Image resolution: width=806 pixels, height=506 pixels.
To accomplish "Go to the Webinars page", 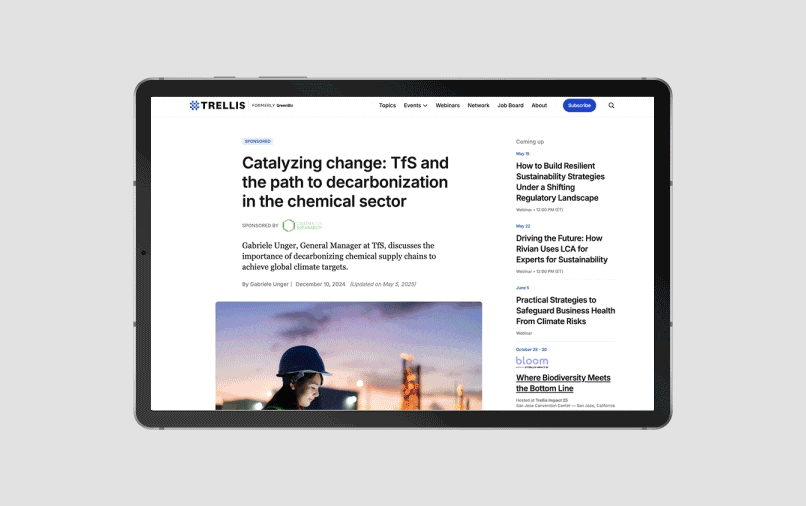I will click(x=447, y=105).
